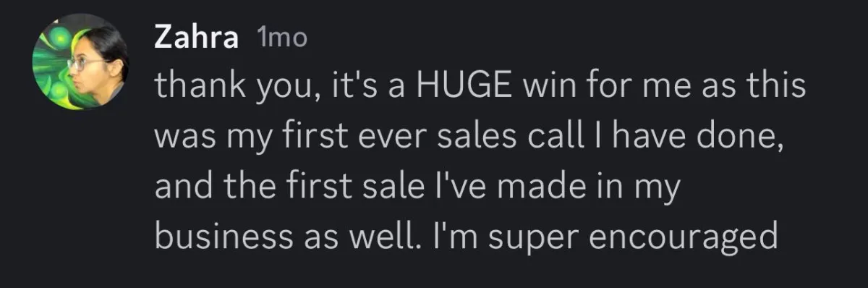Open Zahra's profile avatar picture
Viewport: 868px width, 288px height.
80,63
